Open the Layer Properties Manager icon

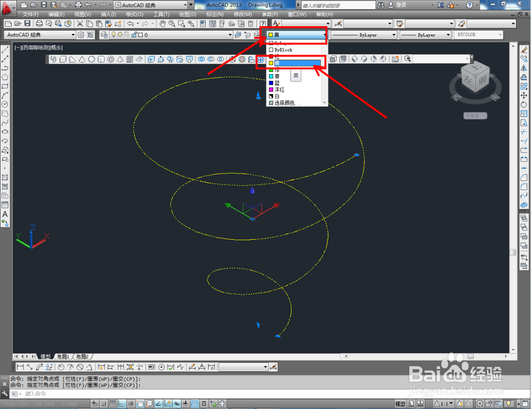click(104, 34)
